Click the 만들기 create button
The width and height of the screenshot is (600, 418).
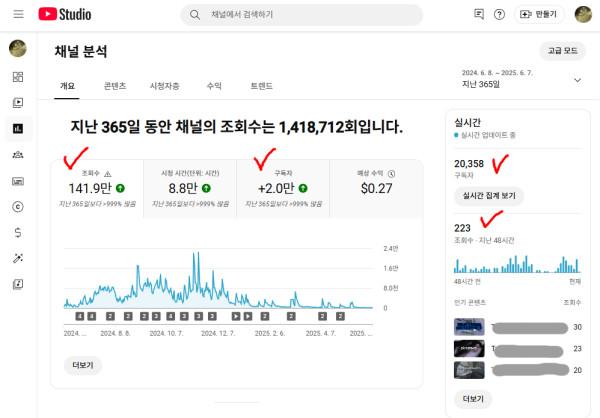pos(539,15)
